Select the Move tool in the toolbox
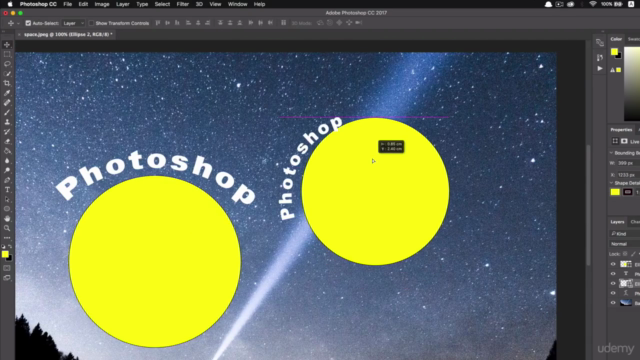Viewport: 640px width, 360px height. pos(7,44)
